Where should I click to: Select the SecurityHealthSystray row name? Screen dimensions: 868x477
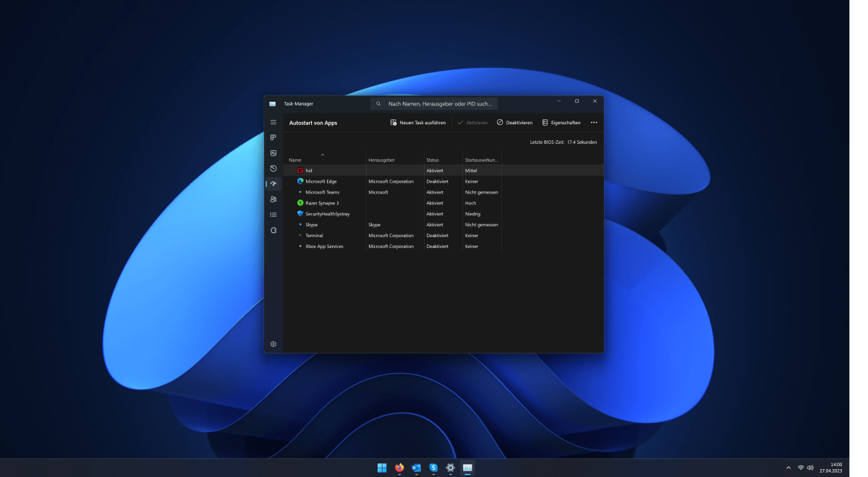point(328,214)
